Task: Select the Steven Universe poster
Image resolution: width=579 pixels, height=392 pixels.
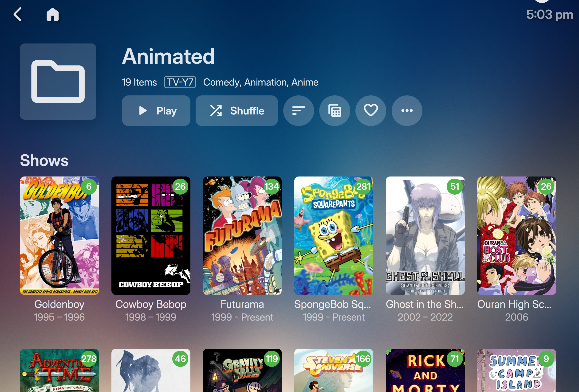Action: [x=334, y=370]
